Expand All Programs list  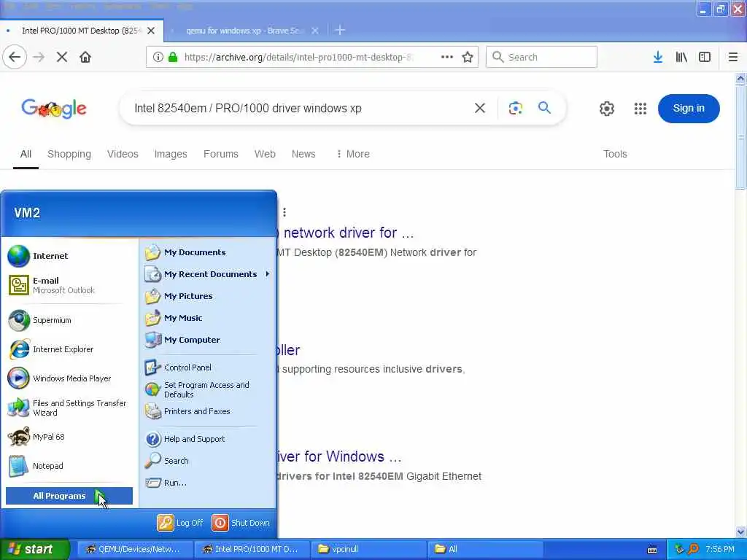[69, 496]
